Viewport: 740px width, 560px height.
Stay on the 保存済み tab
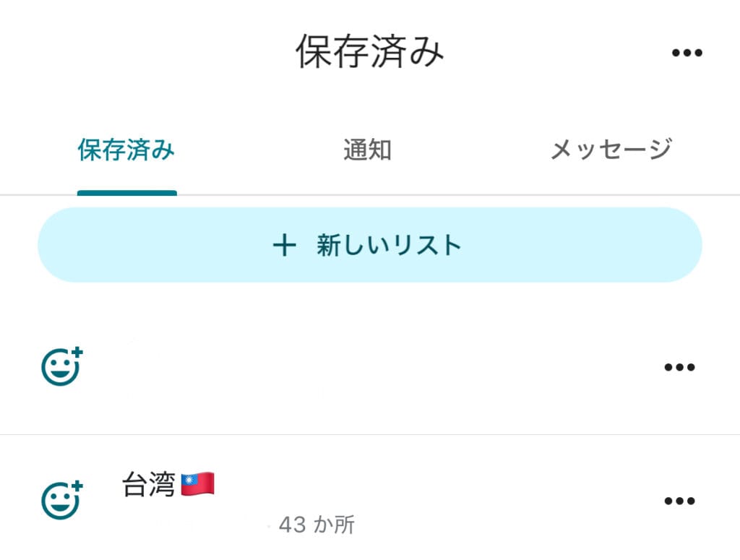[x=126, y=150]
